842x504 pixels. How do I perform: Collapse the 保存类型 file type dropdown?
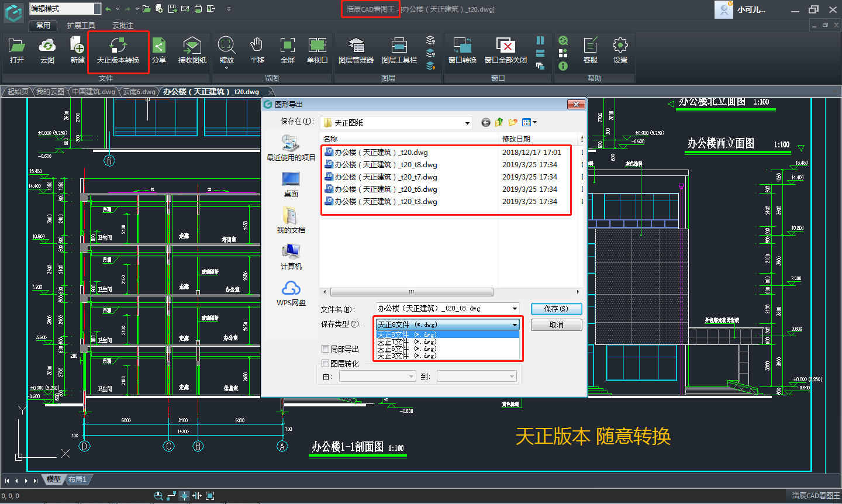click(515, 325)
